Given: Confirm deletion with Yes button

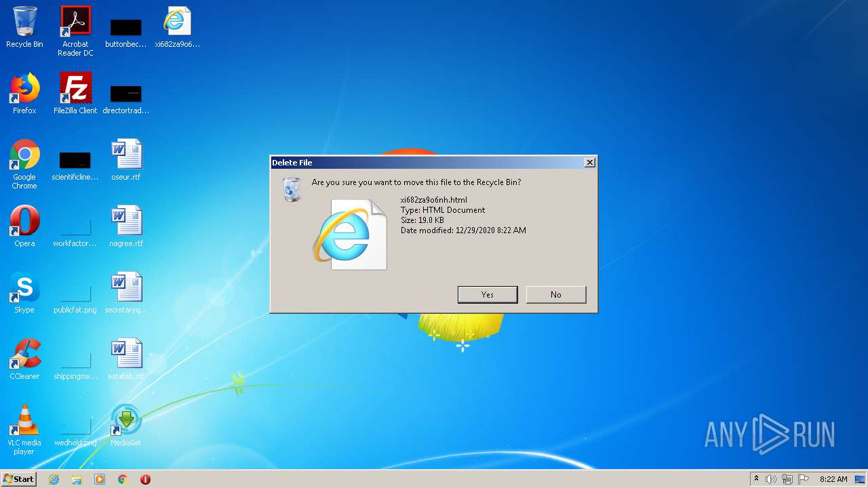Looking at the screenshot, I should click(x=488, y=294).
